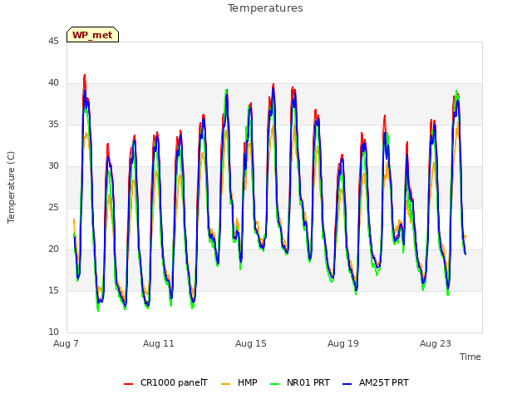Click the 10 y-axis tick label

click(x=53, y=332)
